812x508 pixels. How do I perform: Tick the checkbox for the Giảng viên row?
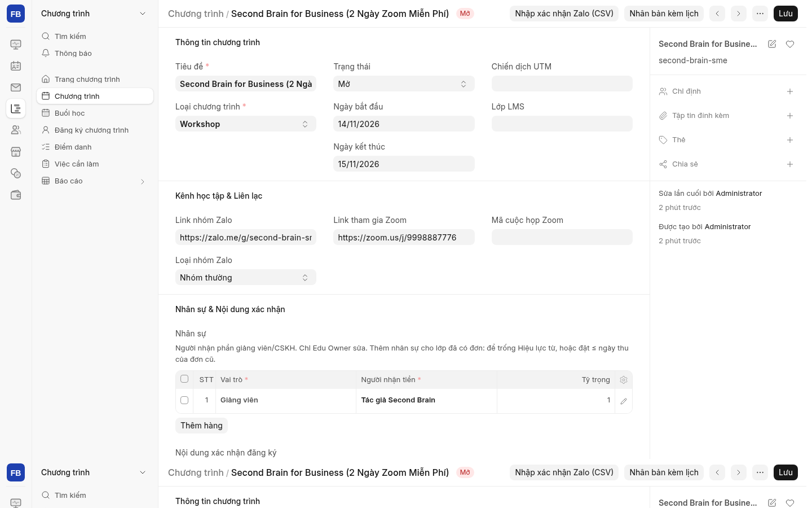pos(184,400)
